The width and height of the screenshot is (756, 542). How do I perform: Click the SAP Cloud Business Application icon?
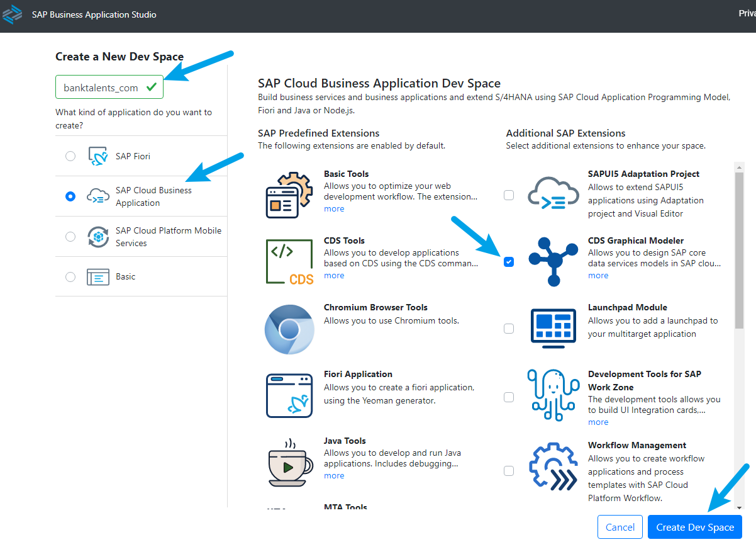click(x=99, y=196)
